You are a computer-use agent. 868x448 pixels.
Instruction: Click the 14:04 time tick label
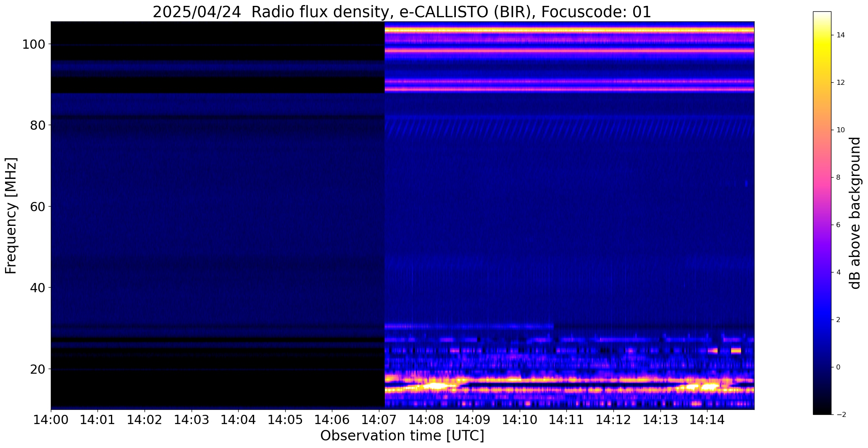tap(238, 419)
